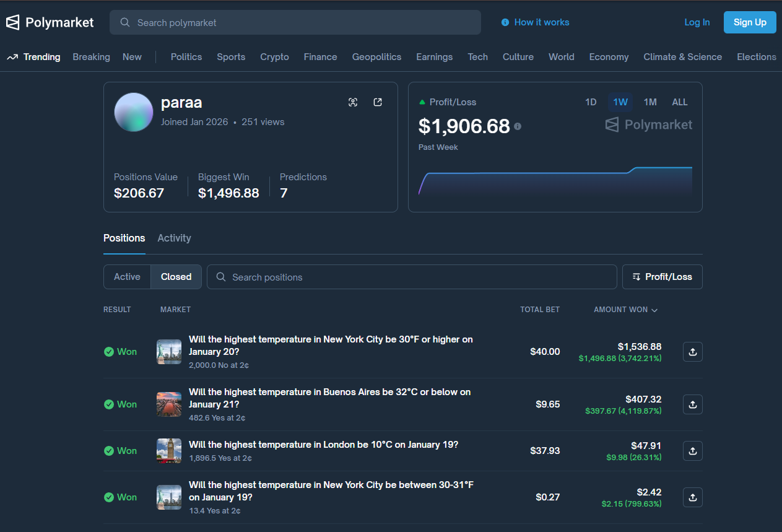Click the share icon for Buenos Aires market

coord(692,404)
